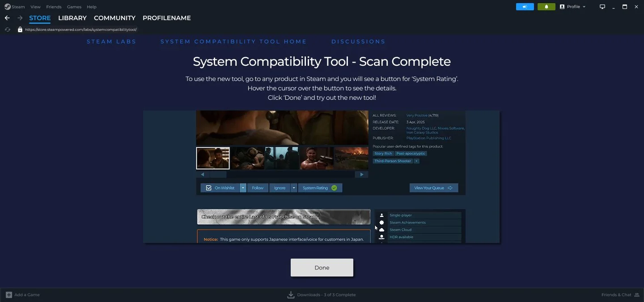Screen dimensions: 644x302
Task: Click the Add a Game plus icon
Action: click(x=8, y=295)
